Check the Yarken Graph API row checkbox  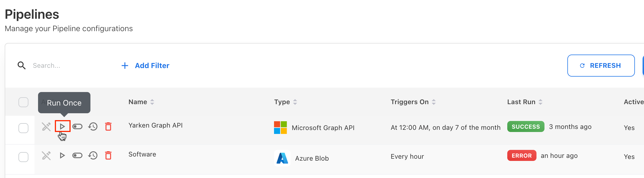click(23, 128)
